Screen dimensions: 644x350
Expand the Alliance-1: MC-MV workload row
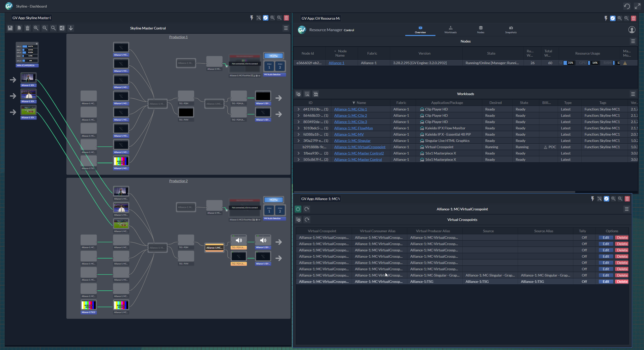point(298,134)
